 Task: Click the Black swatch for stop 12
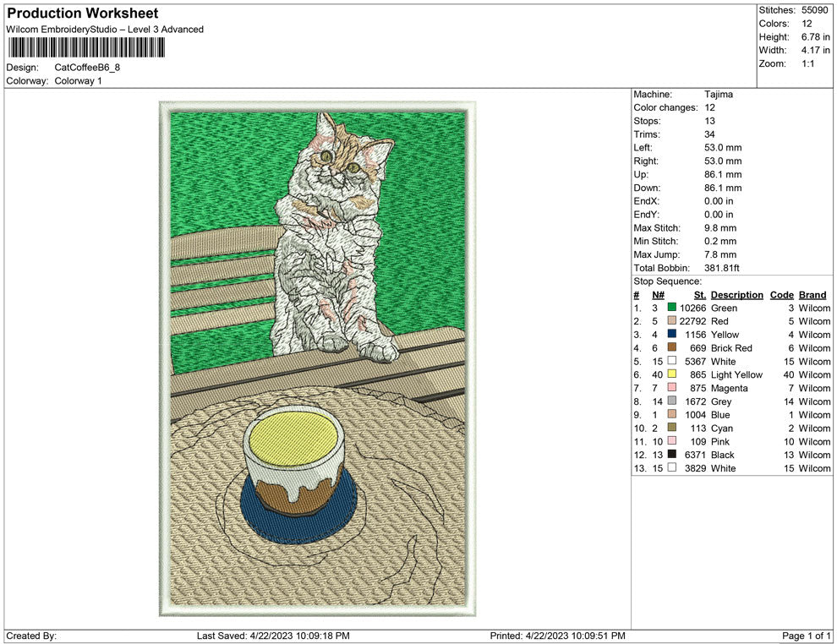click(x=672, y=455)
